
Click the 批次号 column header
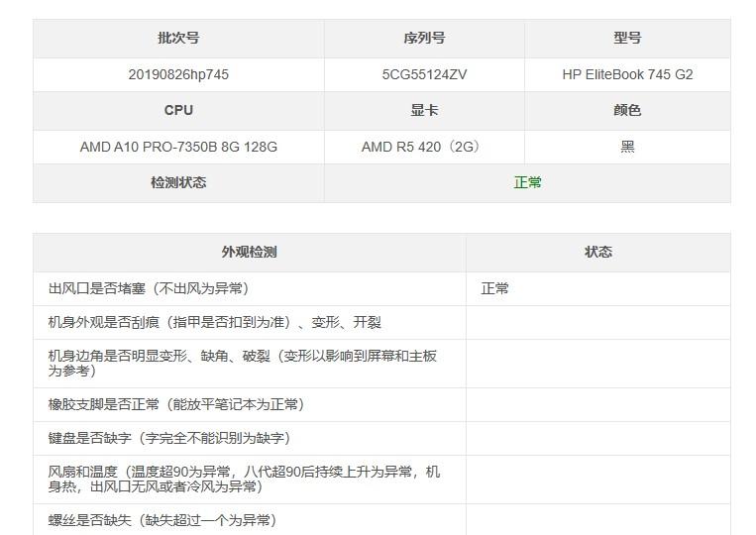[x=178, y=38]
